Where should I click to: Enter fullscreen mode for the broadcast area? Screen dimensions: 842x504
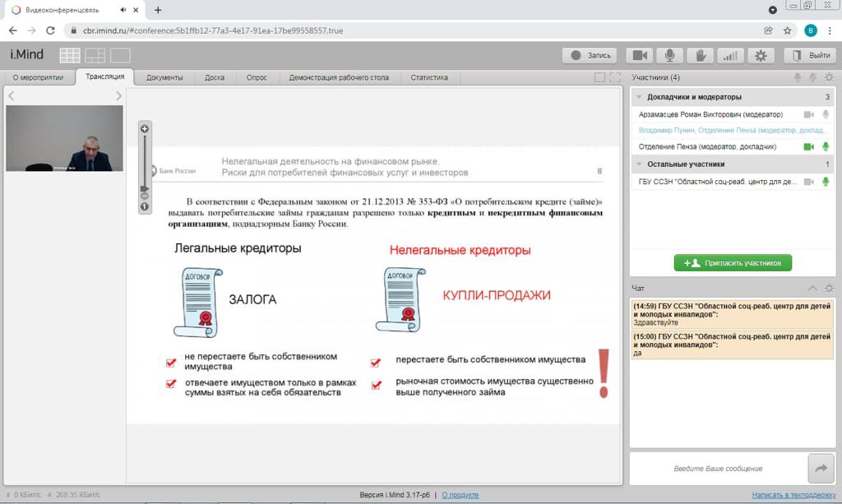[x=614, y=77]
